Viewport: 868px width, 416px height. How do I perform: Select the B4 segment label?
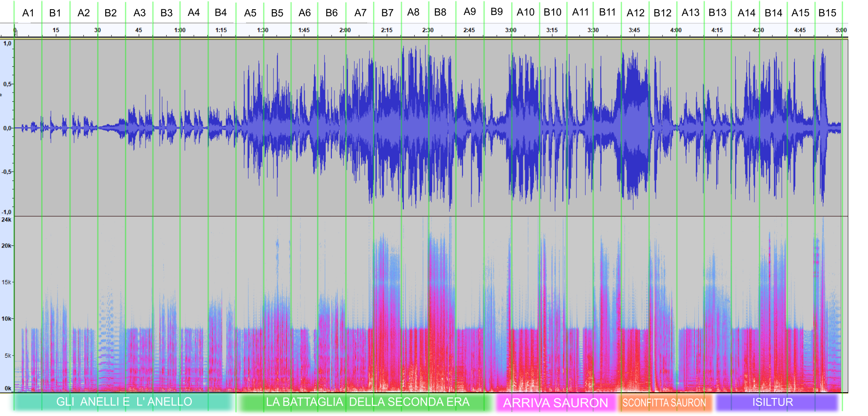point(221,13)
